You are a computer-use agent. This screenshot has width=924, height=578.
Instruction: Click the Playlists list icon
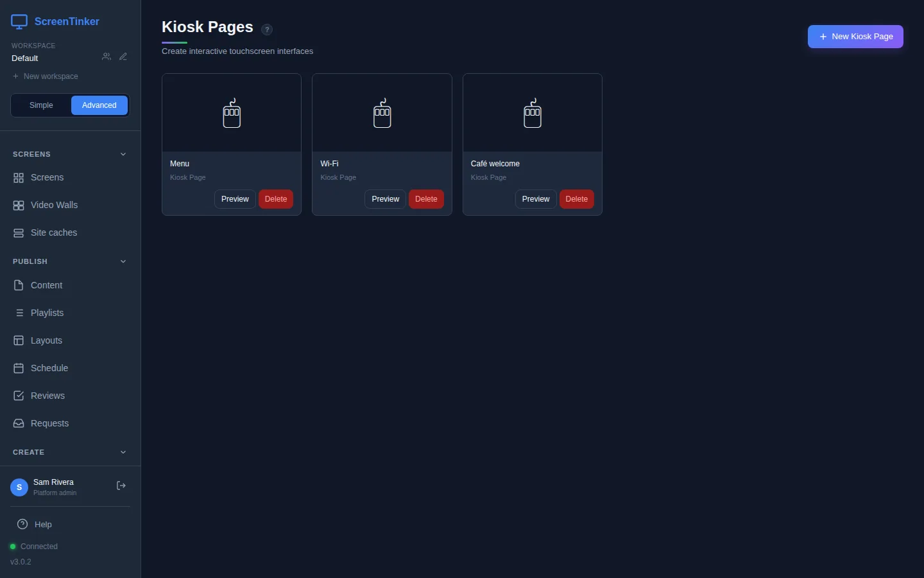[19, 313]
